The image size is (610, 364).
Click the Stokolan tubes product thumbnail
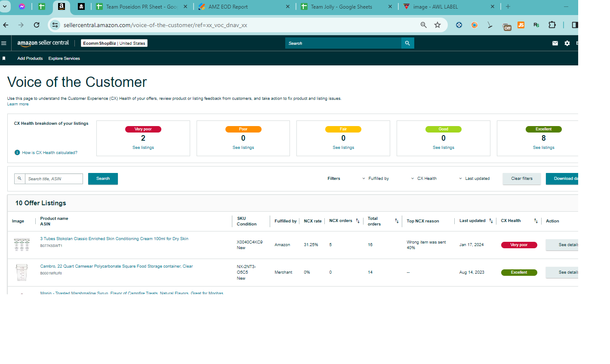(x=22, y=245)
